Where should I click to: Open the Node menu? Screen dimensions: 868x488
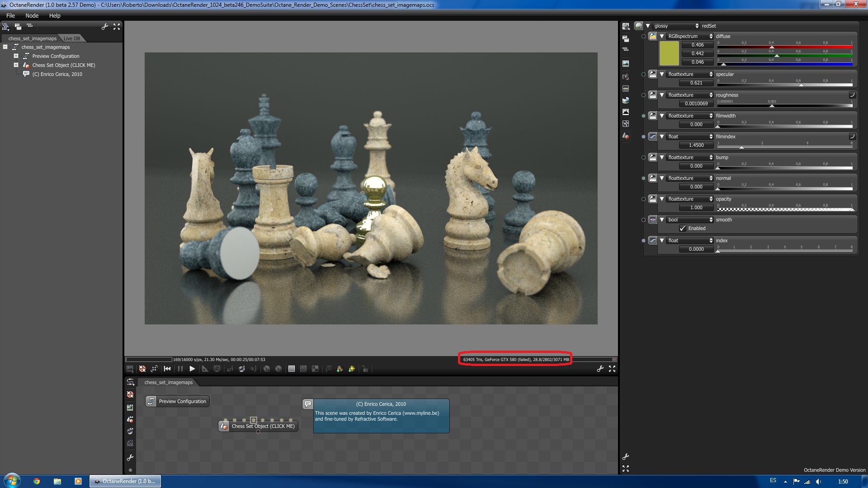32,15
